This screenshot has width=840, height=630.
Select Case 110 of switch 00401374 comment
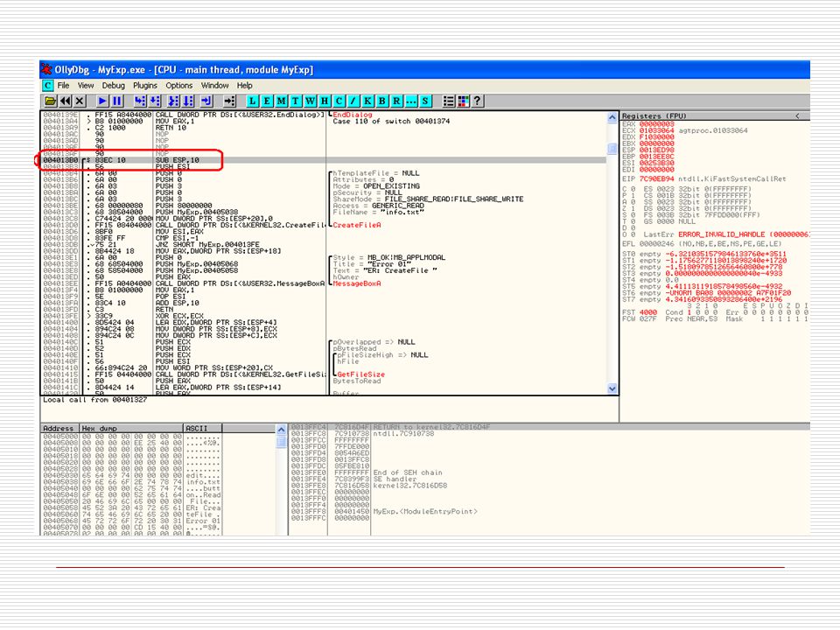click(x=391, y=121)
